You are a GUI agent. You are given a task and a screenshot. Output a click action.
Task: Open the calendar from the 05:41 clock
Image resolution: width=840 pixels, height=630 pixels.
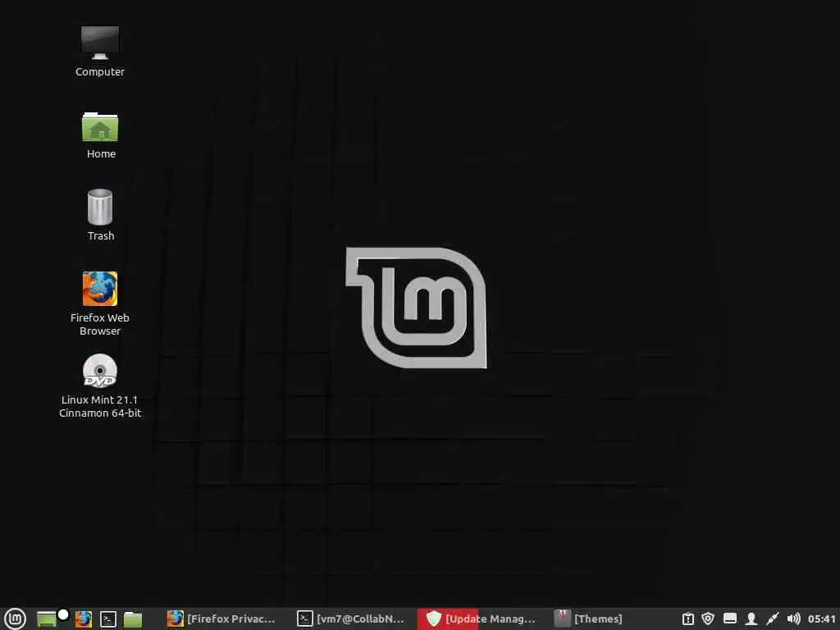[821, 619]
